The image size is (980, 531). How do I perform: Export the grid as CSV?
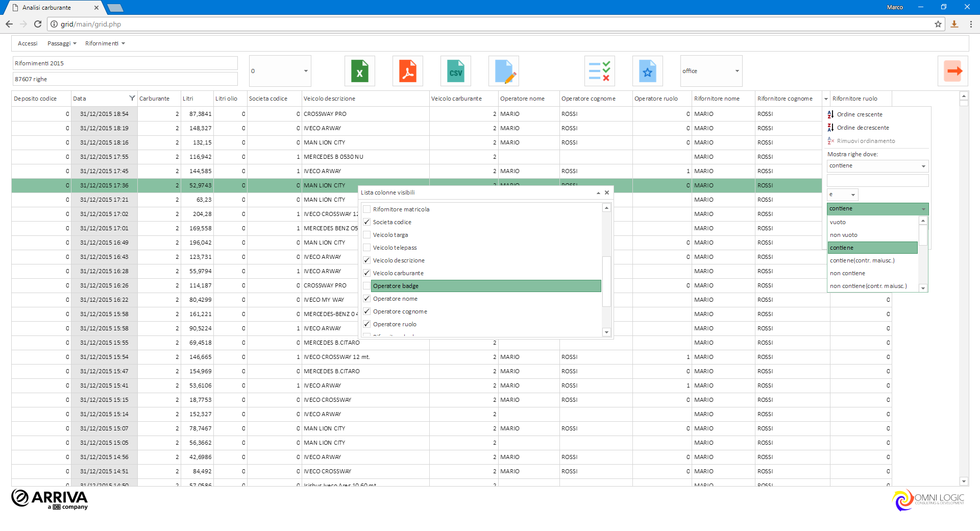coord(456,71)
